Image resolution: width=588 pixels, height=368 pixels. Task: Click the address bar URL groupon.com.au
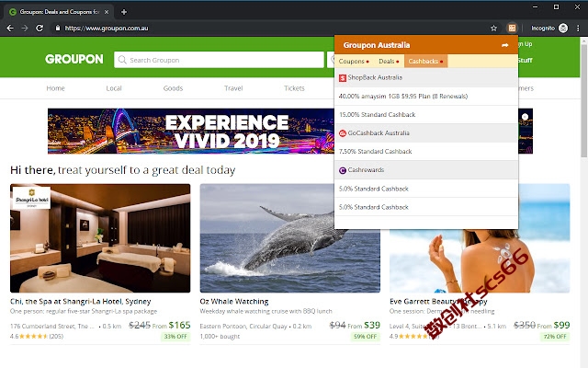tap(107, 29)
